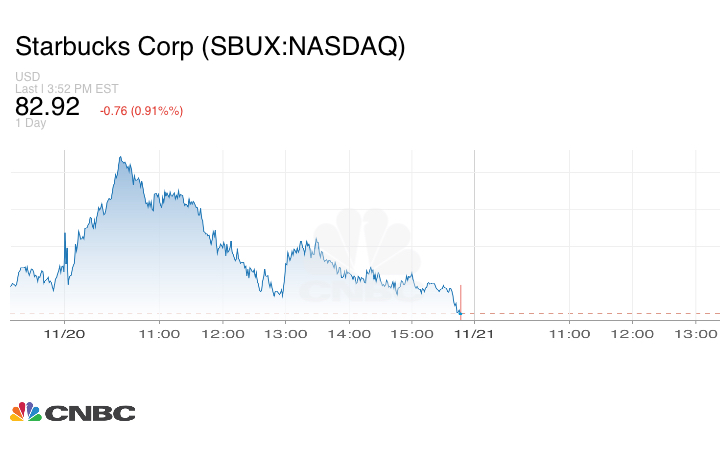Click the 11/20 date axis label

[64, 332]
